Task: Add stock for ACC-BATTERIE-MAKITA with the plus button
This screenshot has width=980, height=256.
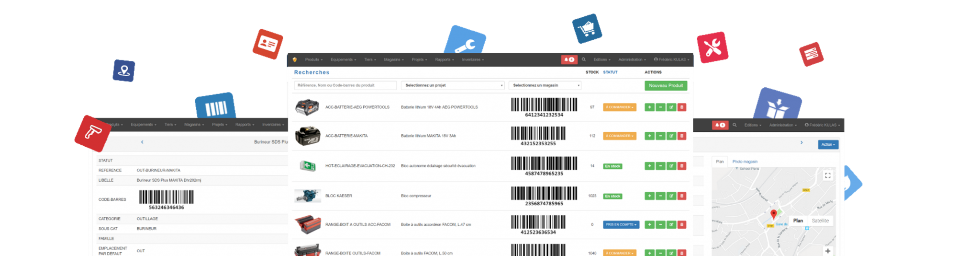Action: [x=649, y=136]
